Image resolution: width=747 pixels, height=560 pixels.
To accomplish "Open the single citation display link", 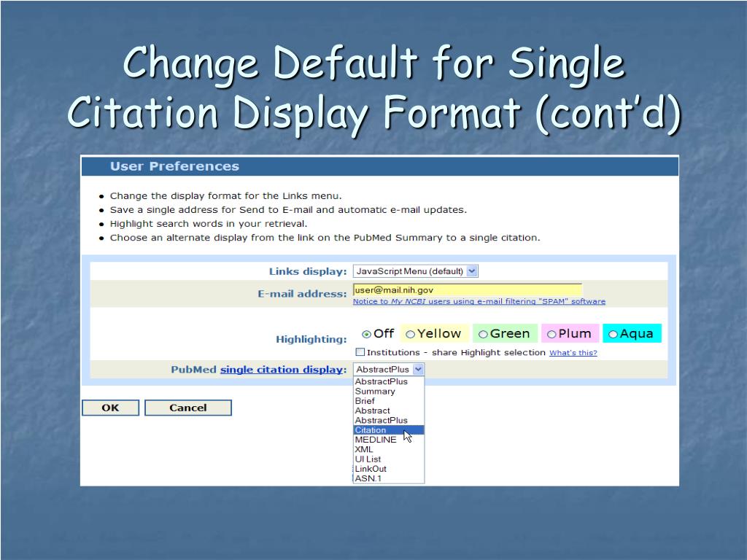I will point(282,370).
